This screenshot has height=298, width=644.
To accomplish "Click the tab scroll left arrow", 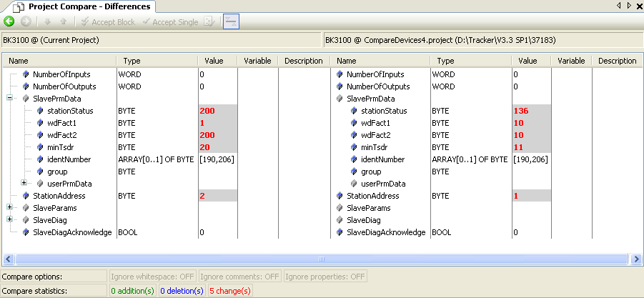I will [618, 6].
